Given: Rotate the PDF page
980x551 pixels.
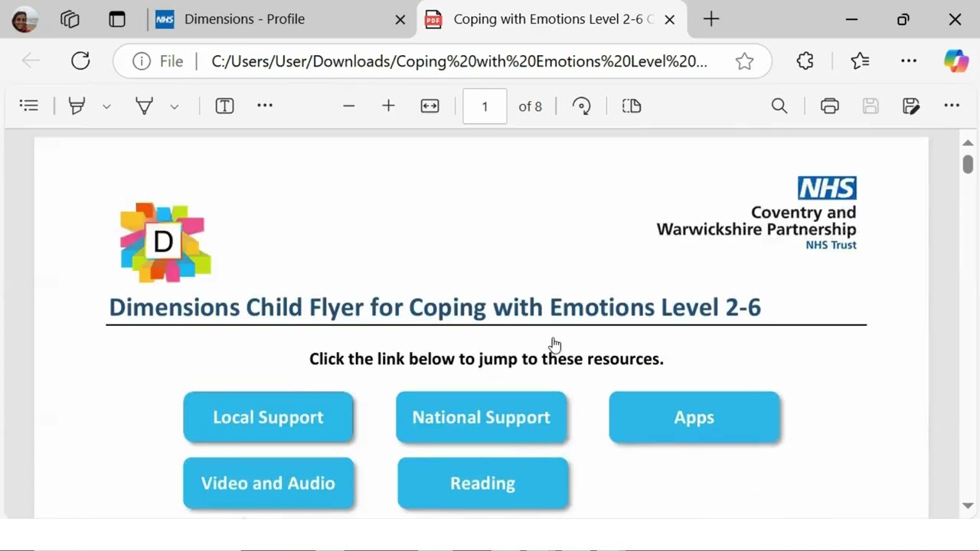Looking at the screenshot, I should click(x=582, y=106).
